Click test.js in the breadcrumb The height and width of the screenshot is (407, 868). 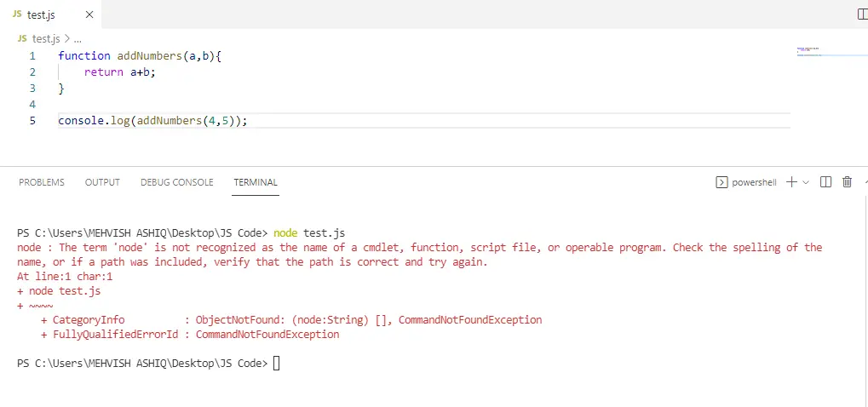click(x=46, y=38)
